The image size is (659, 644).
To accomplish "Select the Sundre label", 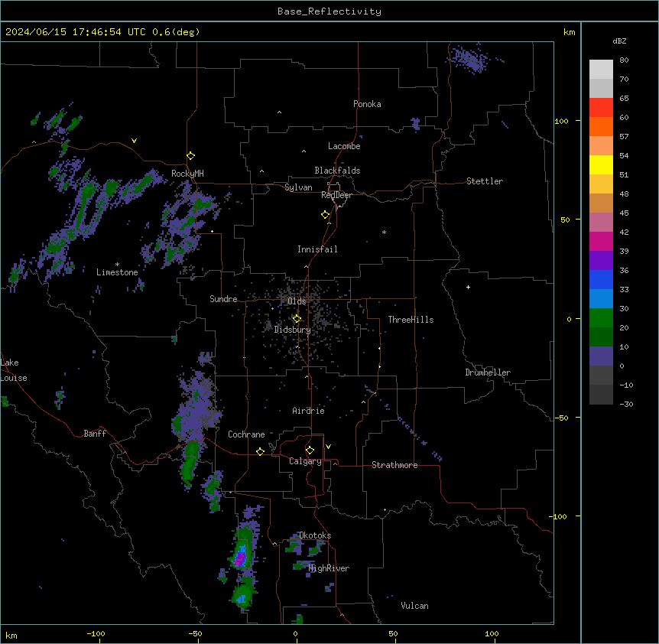I will [223, 299].
